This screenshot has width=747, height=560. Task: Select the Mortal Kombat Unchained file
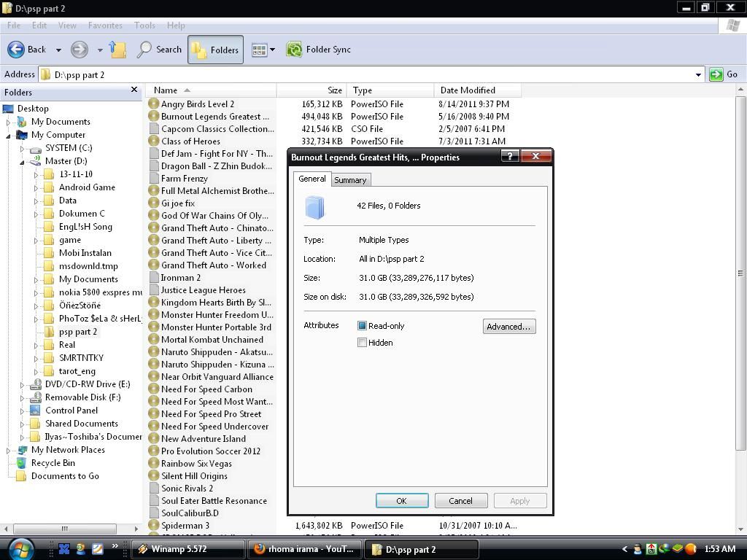(x=212, y=340)
